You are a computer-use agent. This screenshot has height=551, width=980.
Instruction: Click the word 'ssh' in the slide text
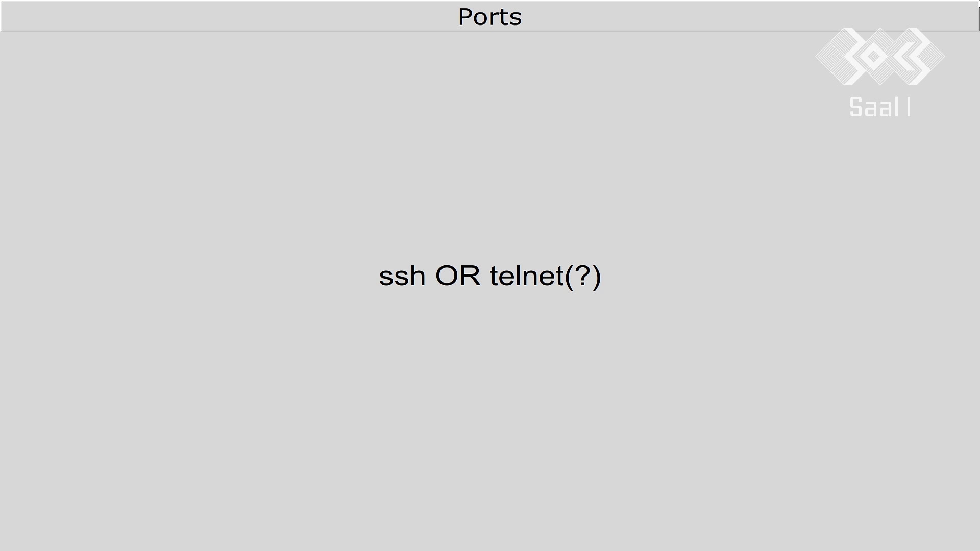402,276
